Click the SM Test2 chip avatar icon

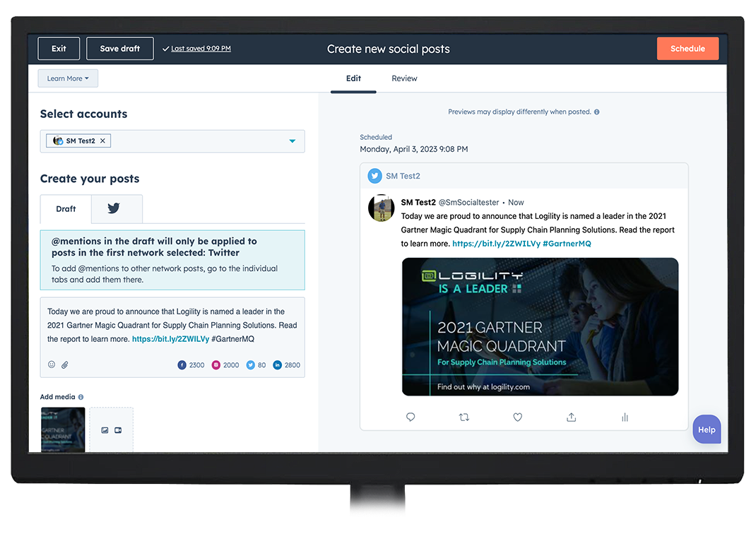coord(58,141)
